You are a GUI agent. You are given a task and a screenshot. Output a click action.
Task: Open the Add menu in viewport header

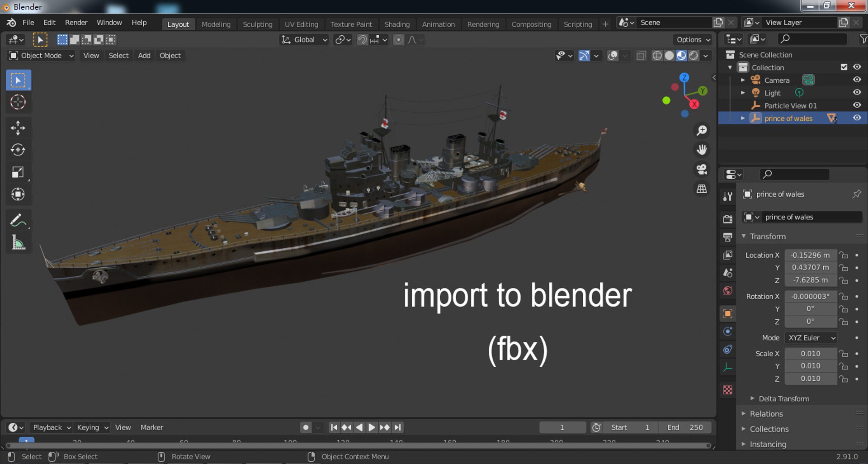pyautogui.click(x=144, y=56)
